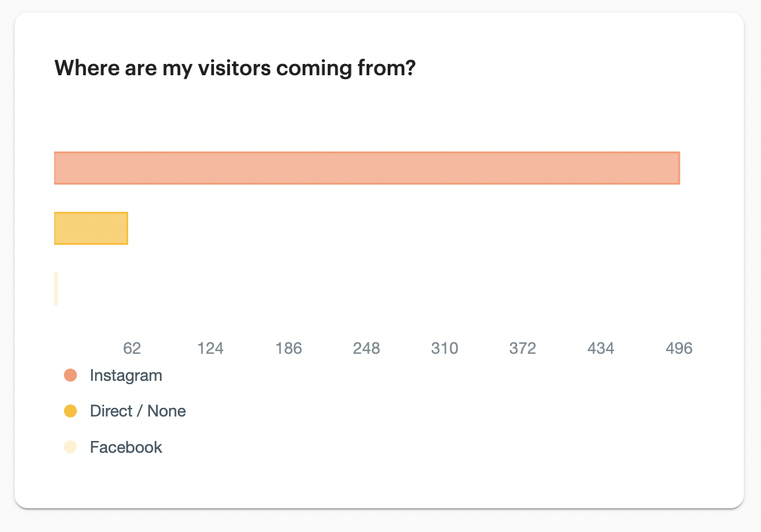Click the "Where are my visitors coming from?" heading
761x532 pixels.
pyautogui.click(x=235, y=68)
